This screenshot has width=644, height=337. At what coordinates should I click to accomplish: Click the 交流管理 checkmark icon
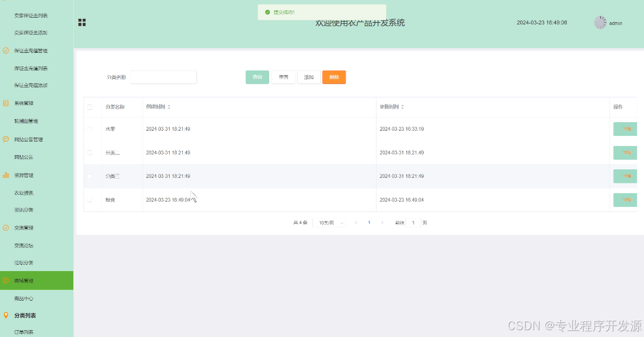[x=6, y=228]
